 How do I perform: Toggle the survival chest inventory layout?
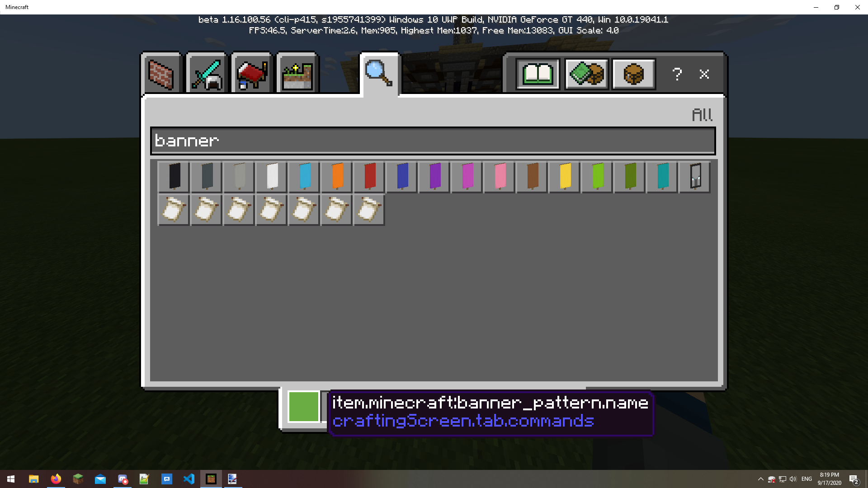pyautogui.click(x=633, y=74)
